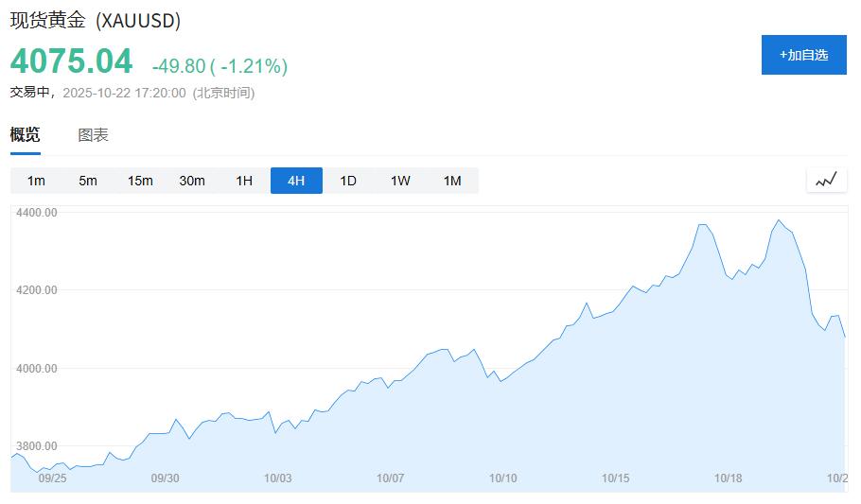The width and height of the screenshot is (861, 504).
Task: Click the line chart type icon
Action: [826, 180]
